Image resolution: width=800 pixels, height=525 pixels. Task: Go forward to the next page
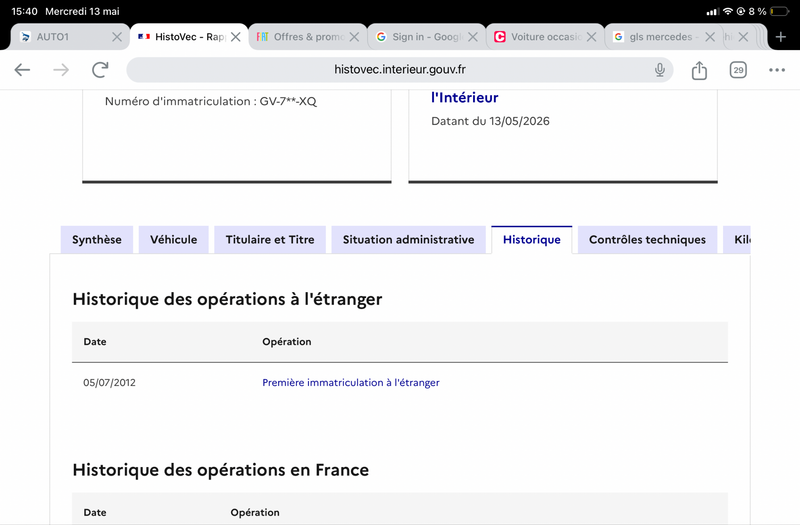(61, 70)
